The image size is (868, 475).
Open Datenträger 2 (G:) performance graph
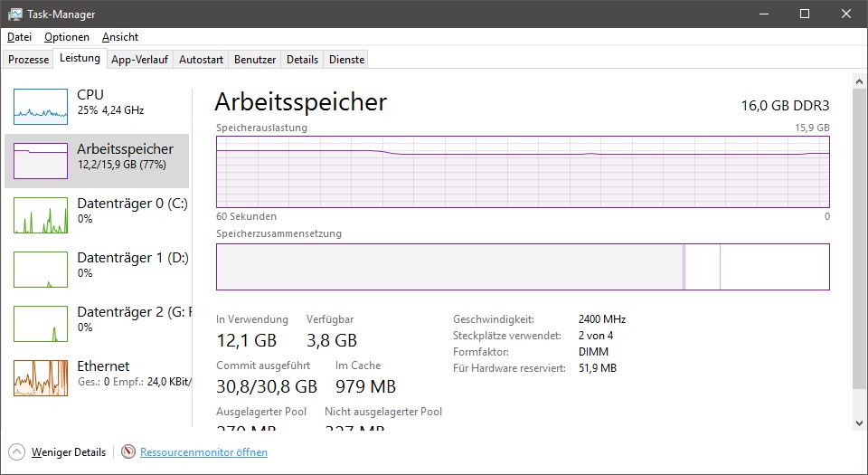coord(41,323)
